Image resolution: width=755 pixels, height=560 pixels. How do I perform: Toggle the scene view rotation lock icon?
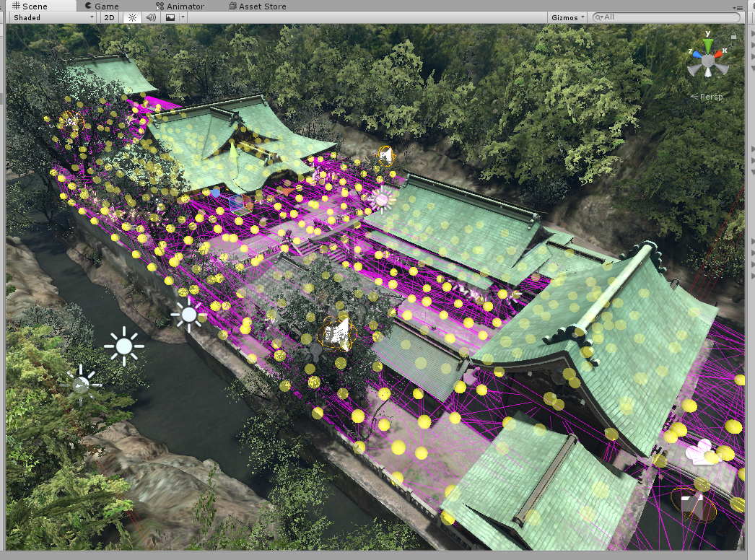pos(733,35)
